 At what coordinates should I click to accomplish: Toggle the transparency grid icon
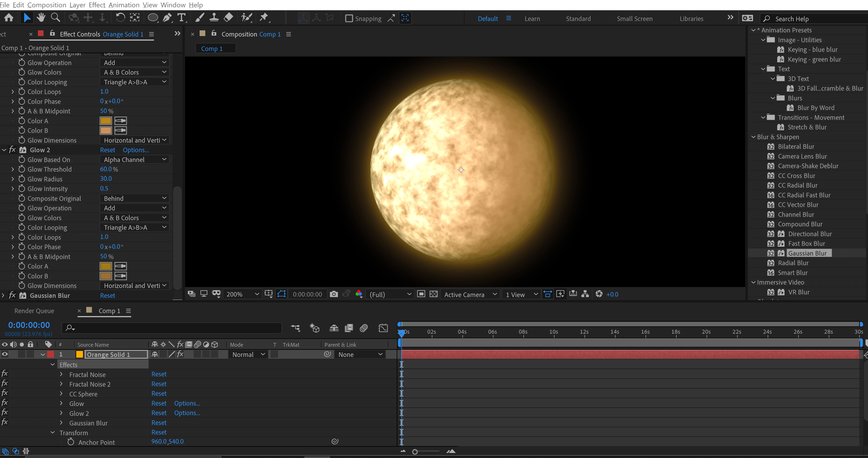click(434, 294)
